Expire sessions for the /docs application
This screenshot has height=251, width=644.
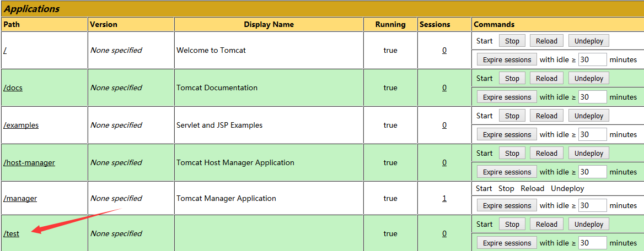coord(507,97)
